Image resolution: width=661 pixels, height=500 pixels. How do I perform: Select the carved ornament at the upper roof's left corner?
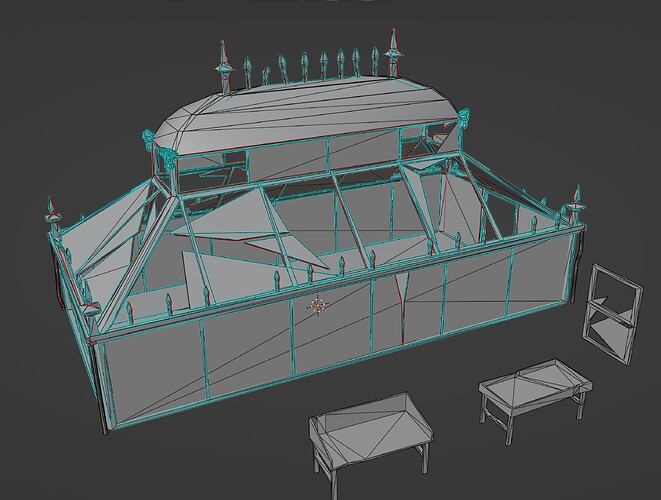(x=148, y=139)
